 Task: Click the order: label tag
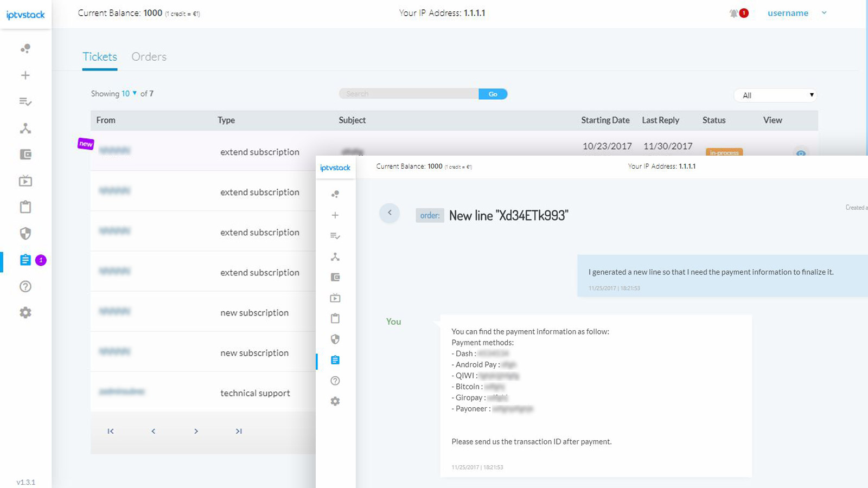tap(430, 215)
